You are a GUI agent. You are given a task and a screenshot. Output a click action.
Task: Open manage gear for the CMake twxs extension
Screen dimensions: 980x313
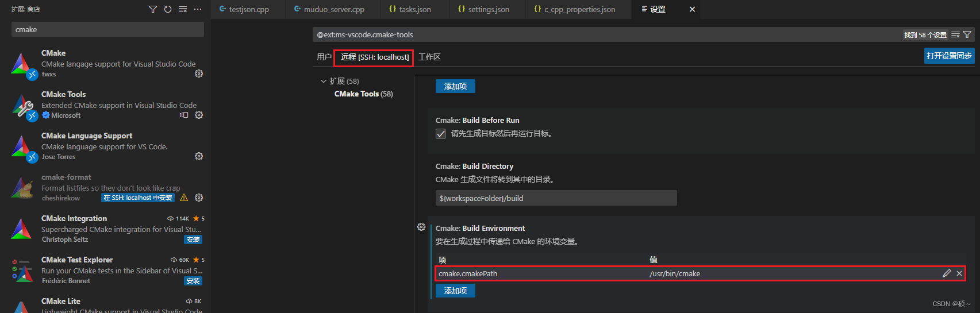click(x=199, y=74)
